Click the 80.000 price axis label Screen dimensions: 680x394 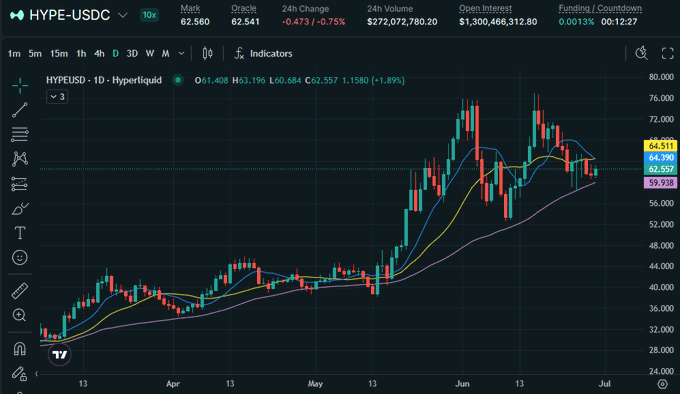coord(661,77)
